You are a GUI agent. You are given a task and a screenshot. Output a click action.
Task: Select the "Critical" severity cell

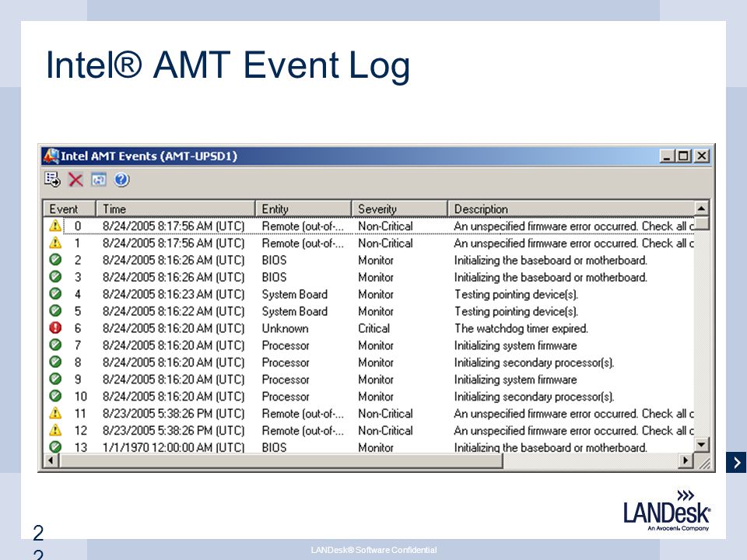374,328
